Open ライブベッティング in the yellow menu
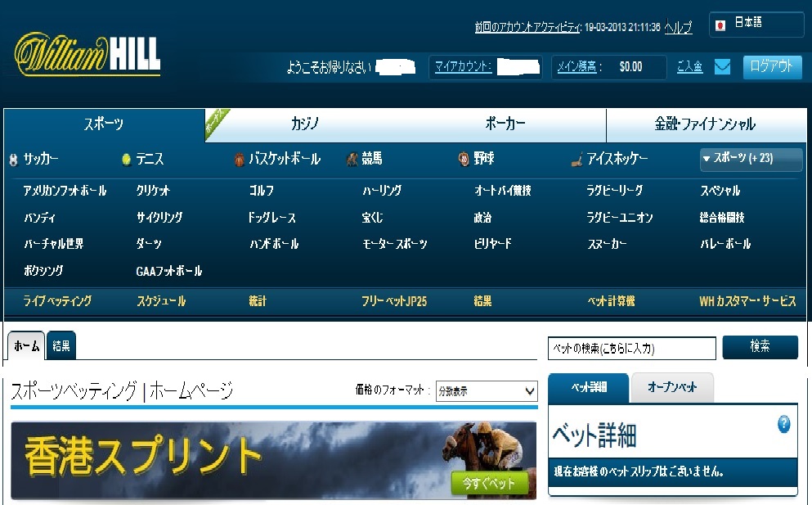The image size is (812, 505). coord(57,301)
